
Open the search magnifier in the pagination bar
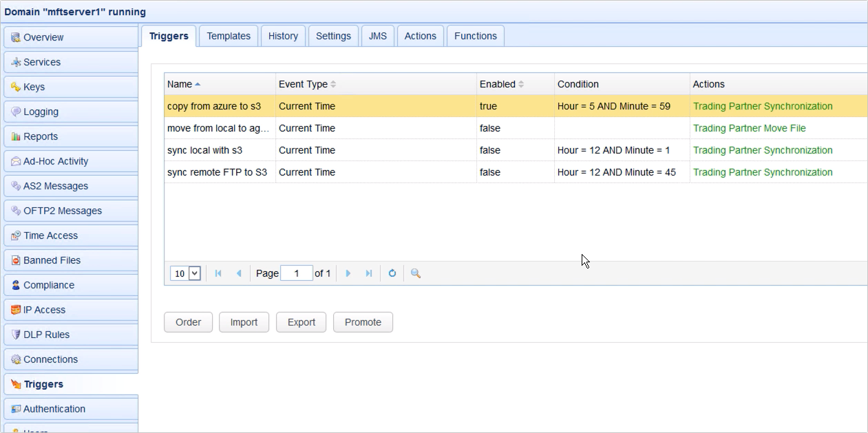pyautogui.click(x=414, y=273)
